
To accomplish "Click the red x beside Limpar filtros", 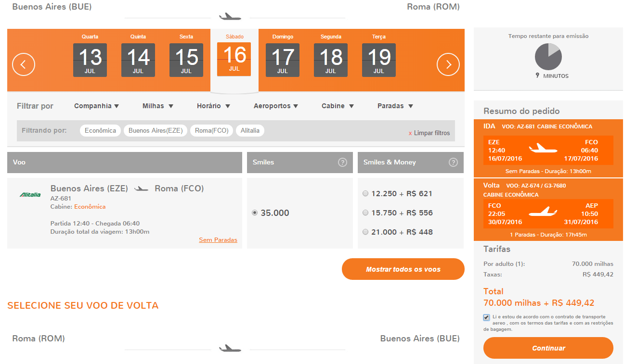I will click(410, 133).
